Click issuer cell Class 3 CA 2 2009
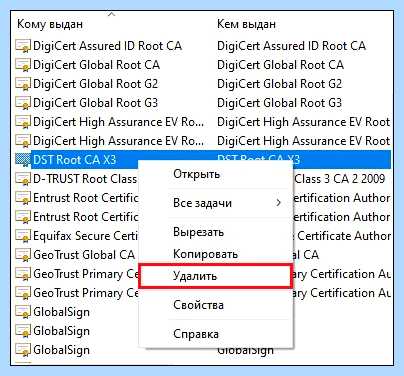The image size is (404, 376). tap(340, 179)
